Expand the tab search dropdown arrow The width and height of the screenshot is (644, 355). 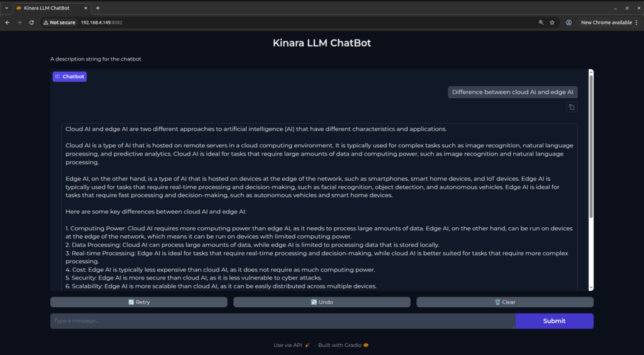point(6,8)
